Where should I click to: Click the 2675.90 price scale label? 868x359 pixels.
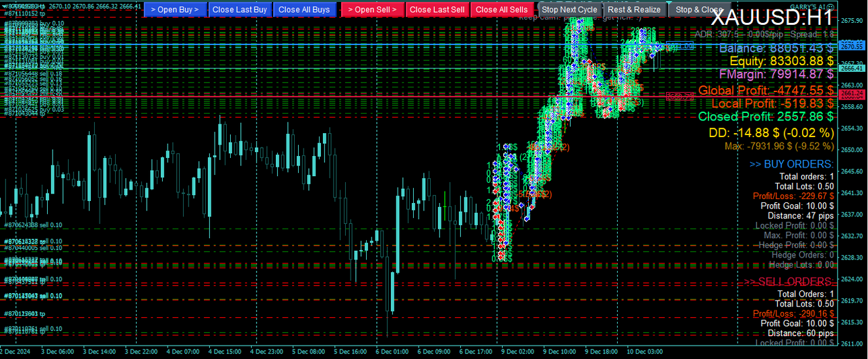[852, 20]
